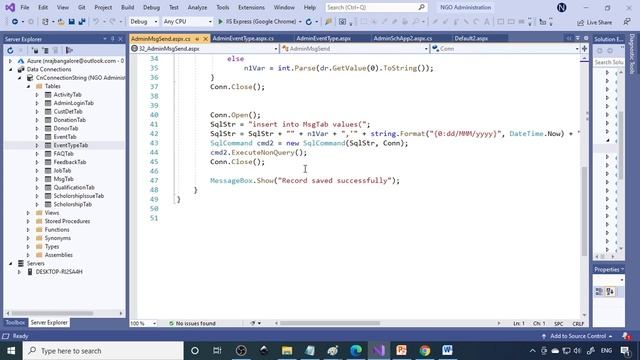Open File Explorer from the taskbar
The width and height of the screenshot is (640, 360).
(287, 350)
